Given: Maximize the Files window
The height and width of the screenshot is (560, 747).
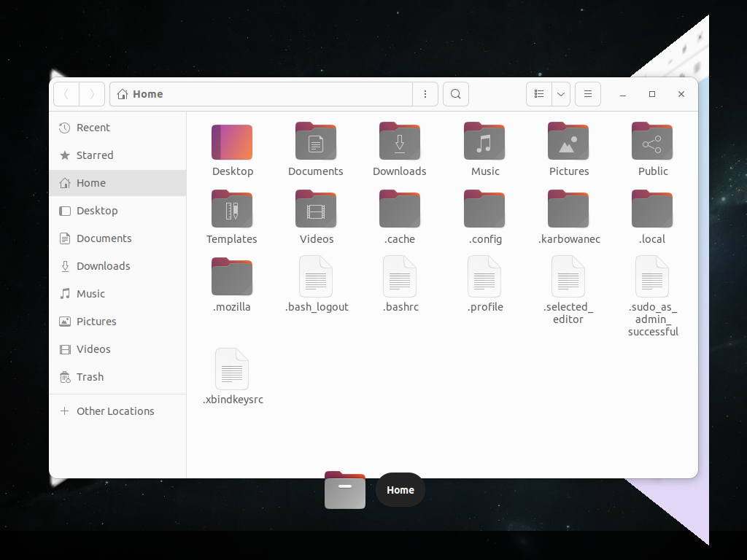Looking at the screenshot, I should 651,94.
